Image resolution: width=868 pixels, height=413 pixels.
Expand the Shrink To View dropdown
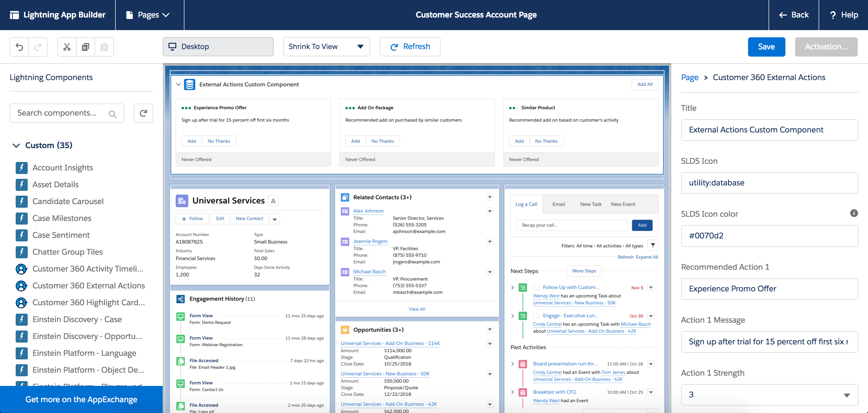click(361, 46)
